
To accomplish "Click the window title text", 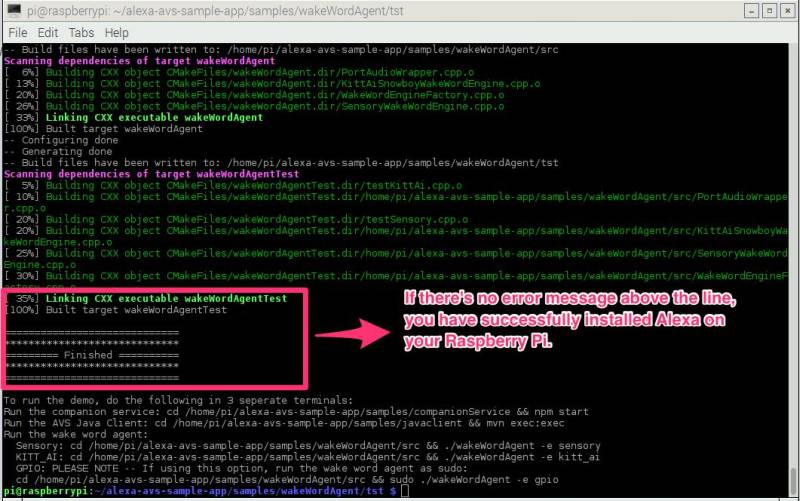I will (x=215, y=11).
